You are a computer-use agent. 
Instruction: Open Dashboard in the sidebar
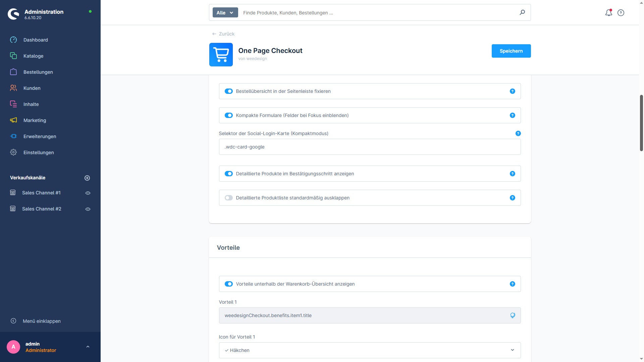pos(36,40)
